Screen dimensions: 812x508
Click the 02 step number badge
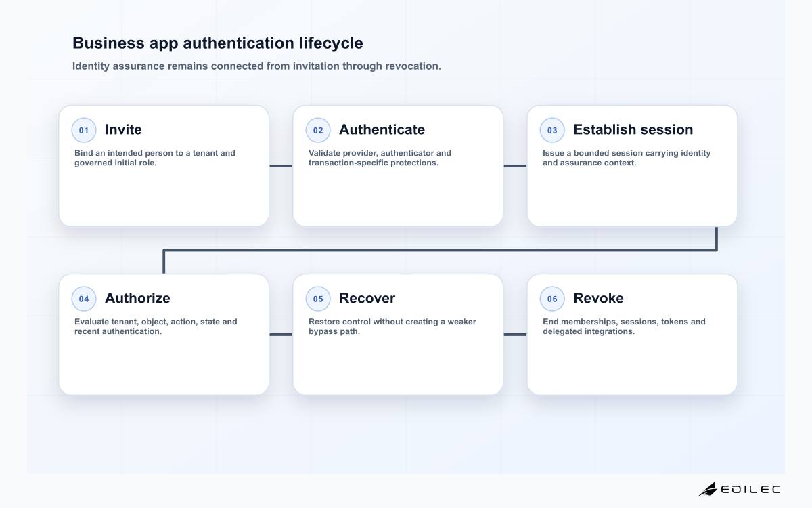coord(318,130)
